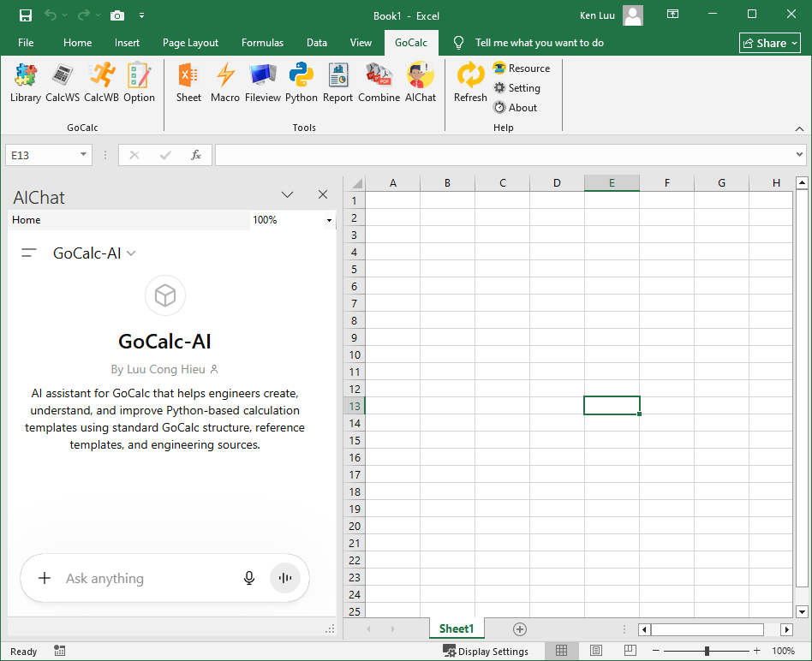Switch to the Home ribbon tab
This screenshot has height=661, width=812.
click(x=78, y=43)
